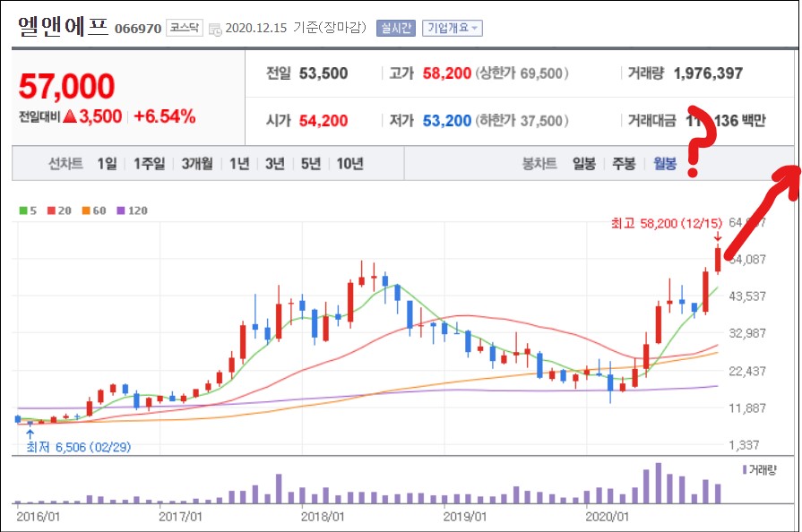Click the 상한가 69,500 limit text
802x532 pixels.
click(x=522, y=73)
